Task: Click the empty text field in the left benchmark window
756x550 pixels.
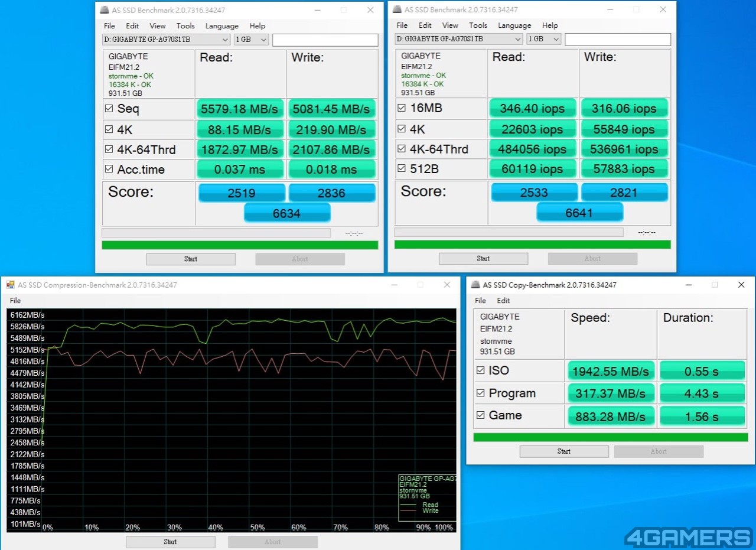Action: (x=325, y=40)
